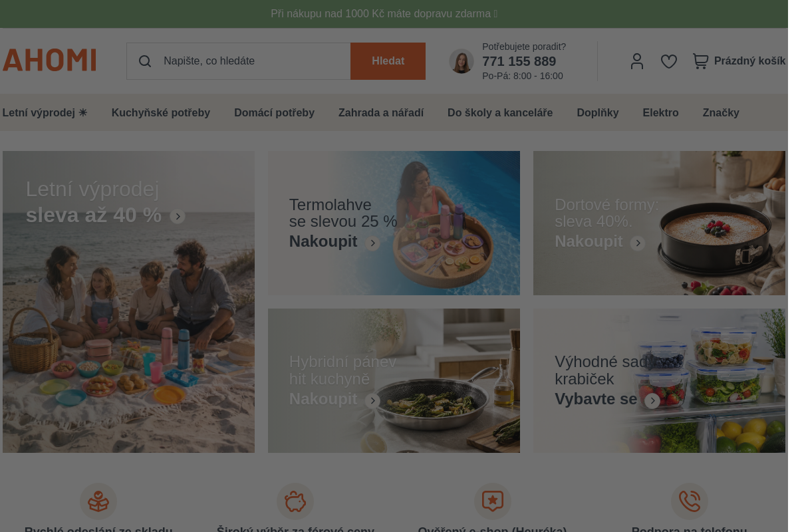The image size is (798, 532).
Task: Click 'Široký výběr za férové ceny' label
Action: pyautogui.click(x=295, y=529)
